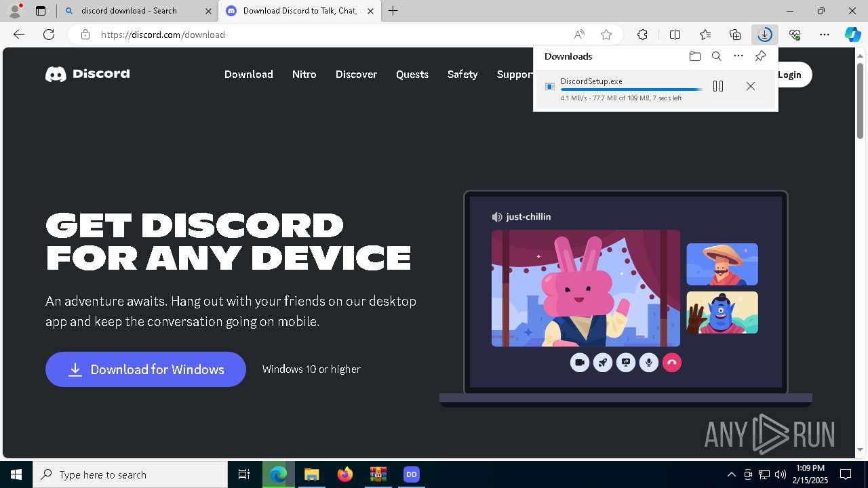Open downloads folder from Downloads panel
Viewport: 868px width, 488px height.
694,56
